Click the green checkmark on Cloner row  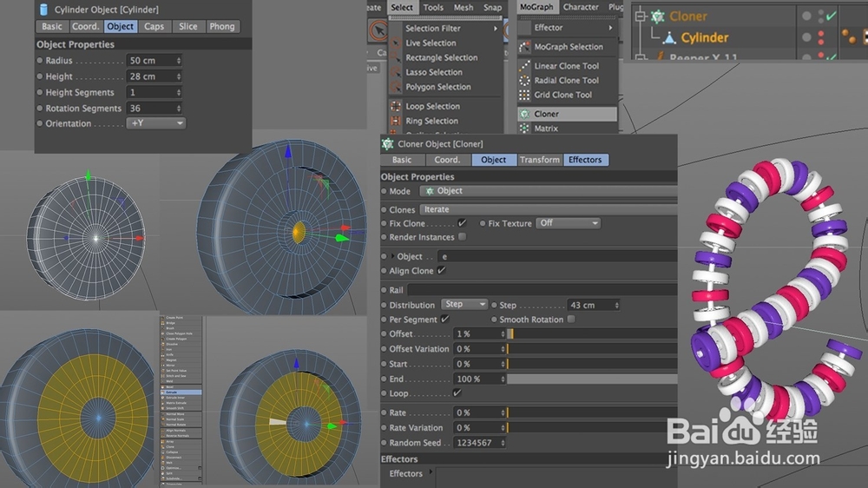point(831,16)
